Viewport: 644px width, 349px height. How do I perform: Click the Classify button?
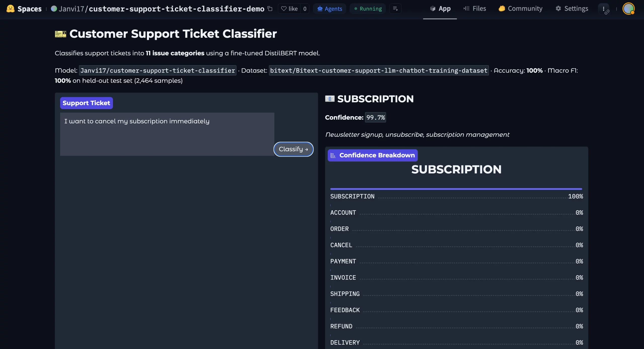coord(294,149)
